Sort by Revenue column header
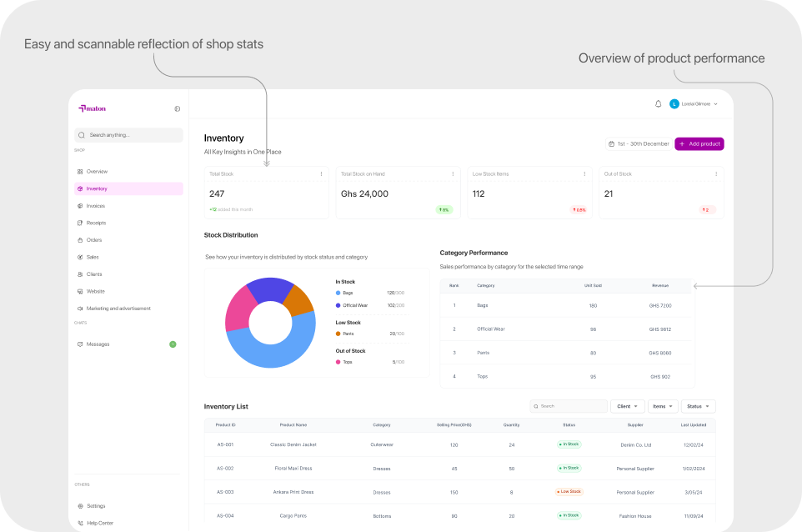Screen dimensions: 802x532 [x=660, y=285]
